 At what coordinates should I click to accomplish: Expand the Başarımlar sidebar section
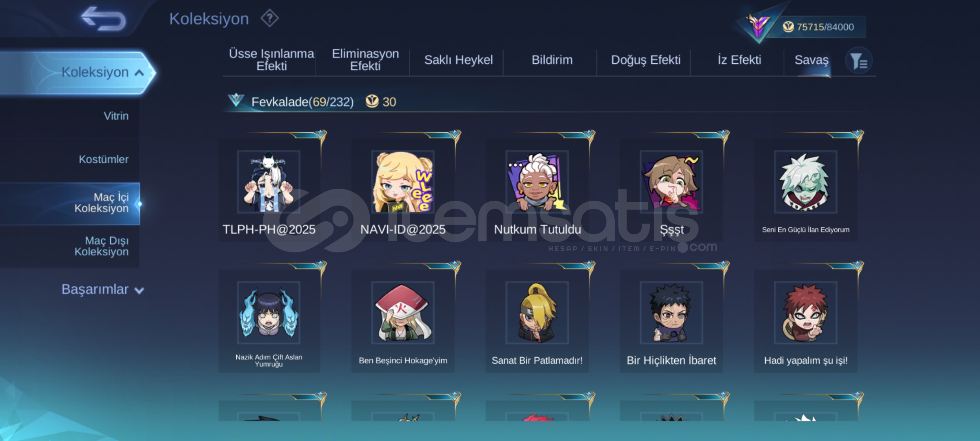click(x=102, y=290)
